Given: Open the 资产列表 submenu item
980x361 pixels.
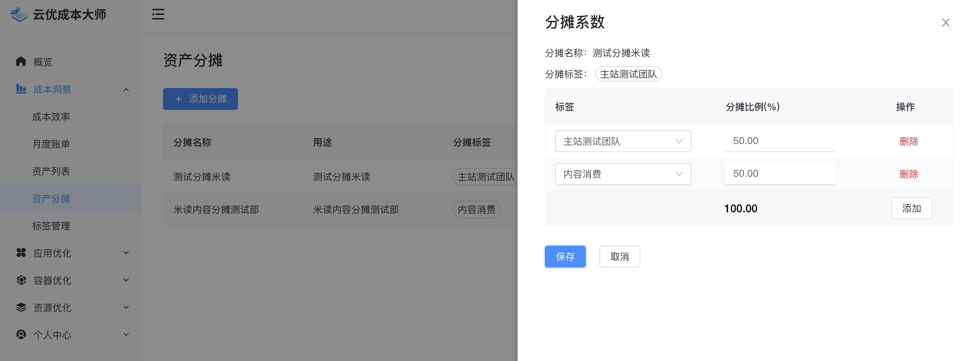Looking at the screenshot, I should point(70,171).
